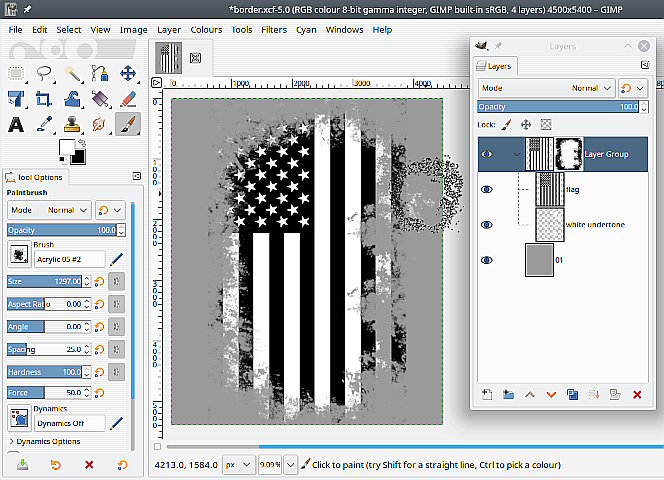Open the Layers panel Mode dropdown
Image resolution: width=664 pixels, height=480 pixels.
point(545,88)
